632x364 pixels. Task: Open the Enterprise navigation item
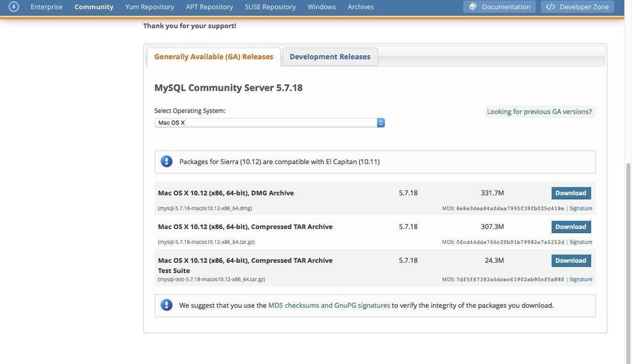tap(46, 7)
